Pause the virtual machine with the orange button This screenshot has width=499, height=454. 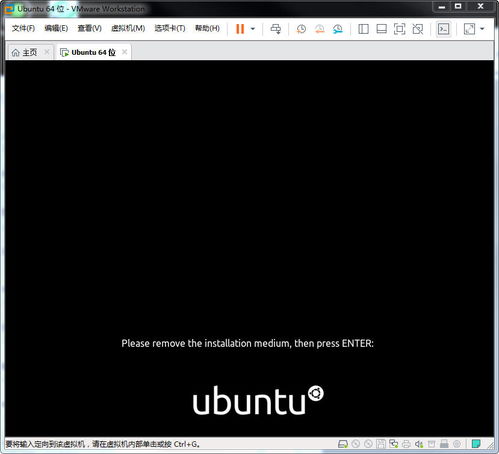coord(240,29)
